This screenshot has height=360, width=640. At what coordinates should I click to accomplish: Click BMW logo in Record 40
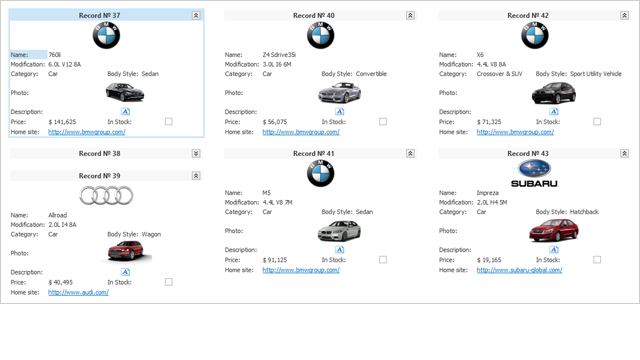[320, 36]
